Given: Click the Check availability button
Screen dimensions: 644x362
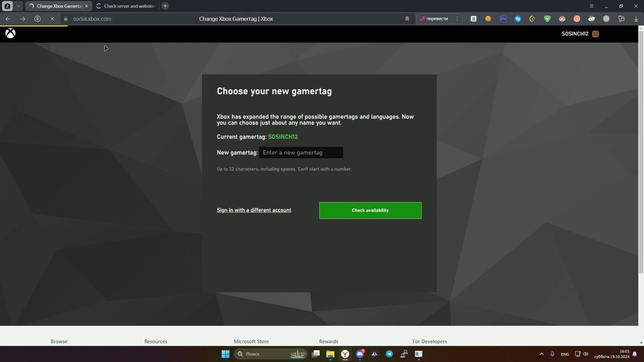Looking at the screenshot, I should click(370, 210).
